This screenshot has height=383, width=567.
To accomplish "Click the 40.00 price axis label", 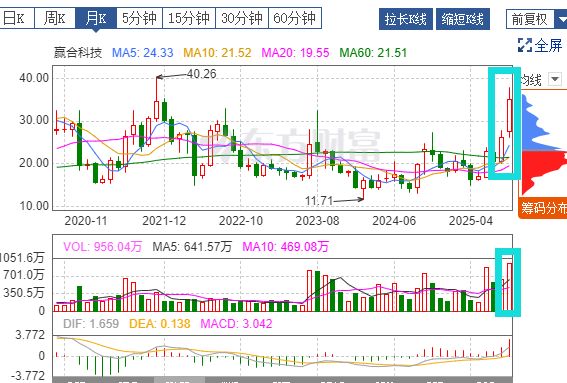I will point(34,78).
